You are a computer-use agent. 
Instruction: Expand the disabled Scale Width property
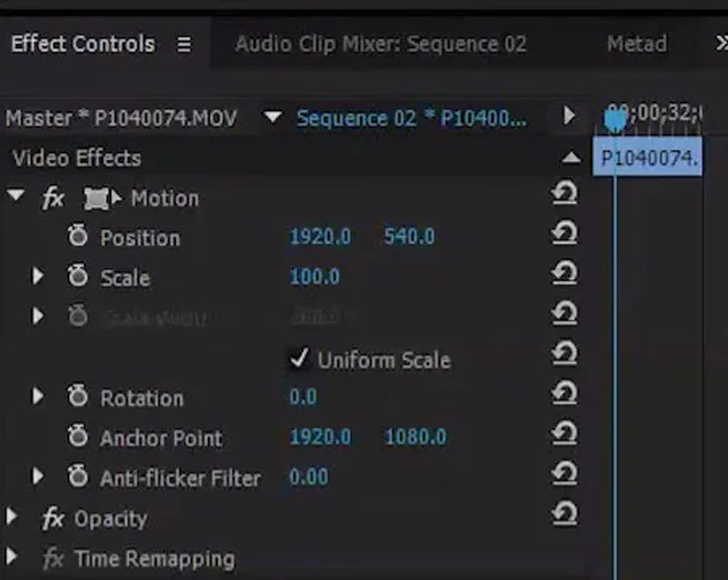37,316
